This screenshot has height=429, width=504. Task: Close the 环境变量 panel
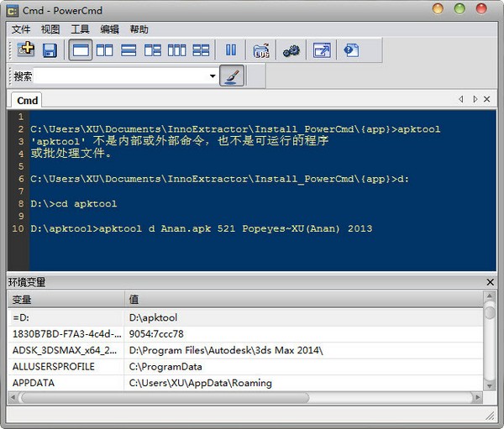pos(491,282)
